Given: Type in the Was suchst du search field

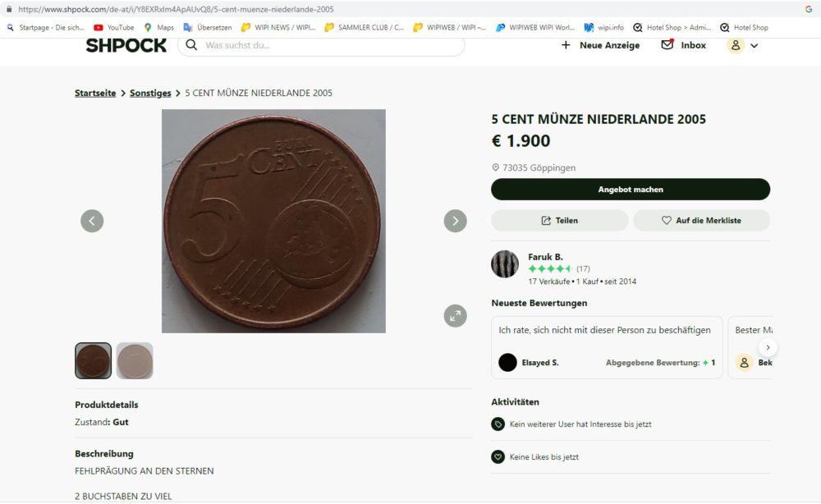Looking at the screenshot, I should click(328, 45).
